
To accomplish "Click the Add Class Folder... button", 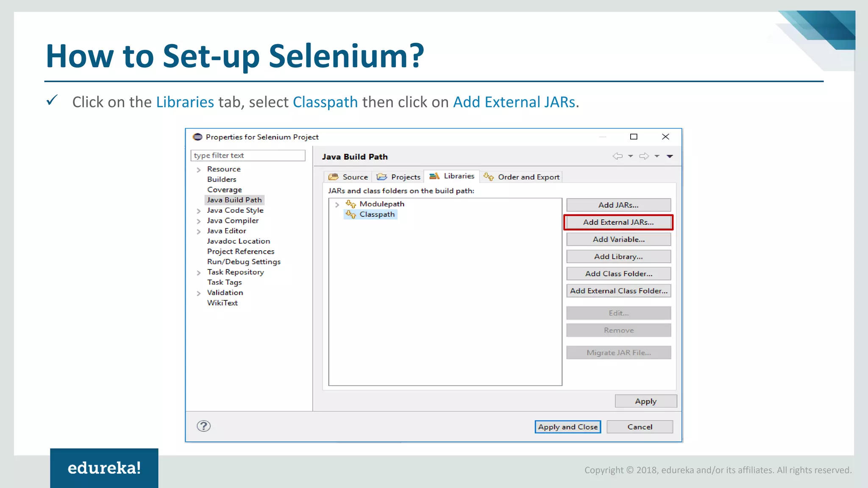I will click(x=618, y=274).
